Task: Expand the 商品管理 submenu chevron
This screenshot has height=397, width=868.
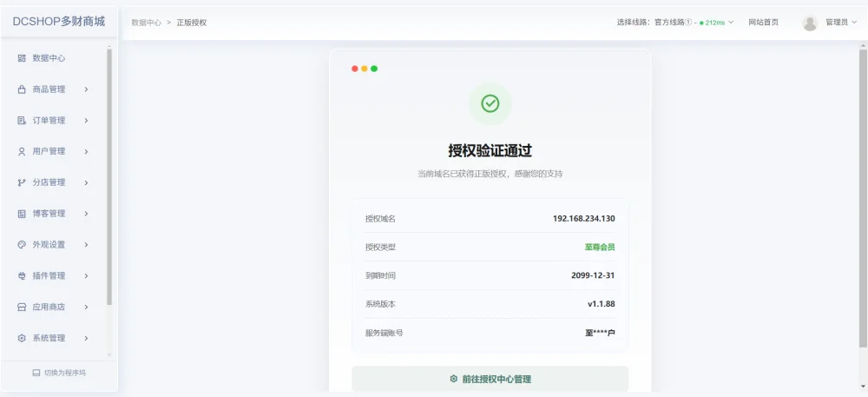Action: point(86,89)
